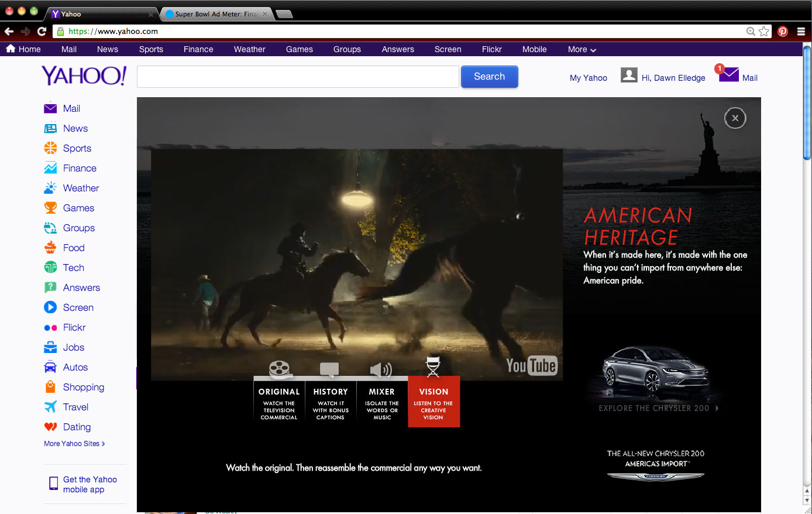Open the mail notification envelope in header

pos(728,75)
